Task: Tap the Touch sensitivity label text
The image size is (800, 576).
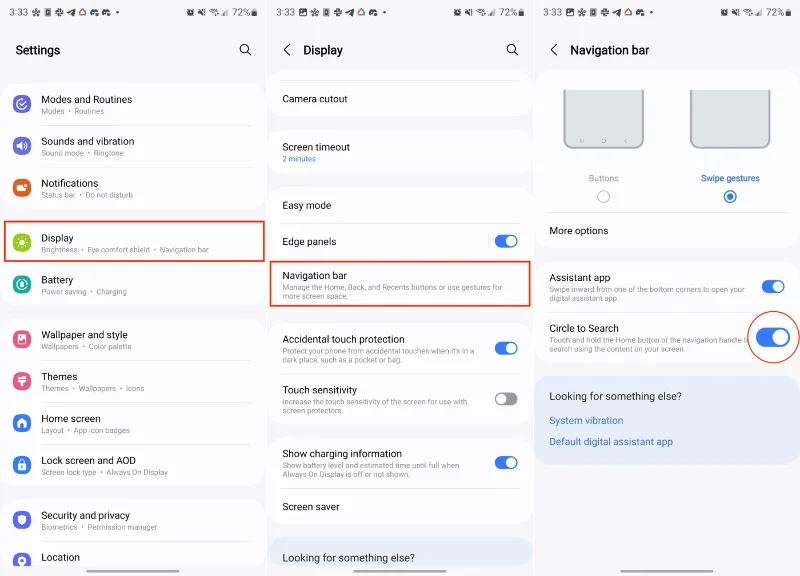Action: point(319,390)
